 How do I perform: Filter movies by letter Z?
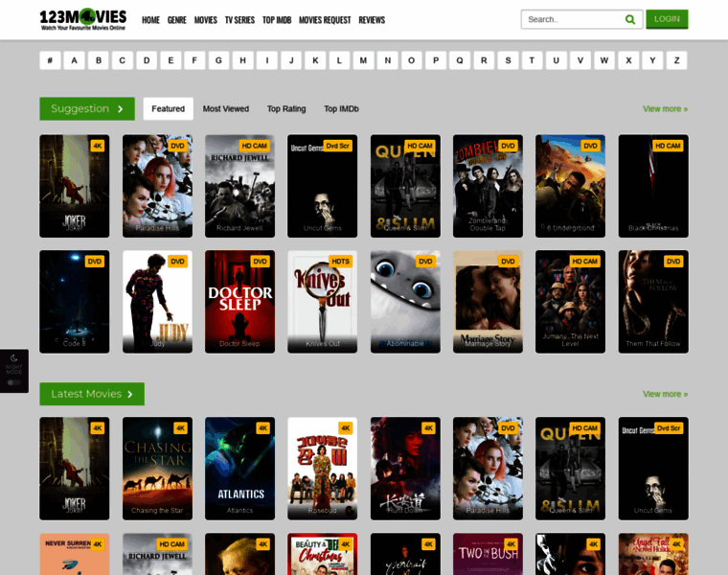click(677, 60)
